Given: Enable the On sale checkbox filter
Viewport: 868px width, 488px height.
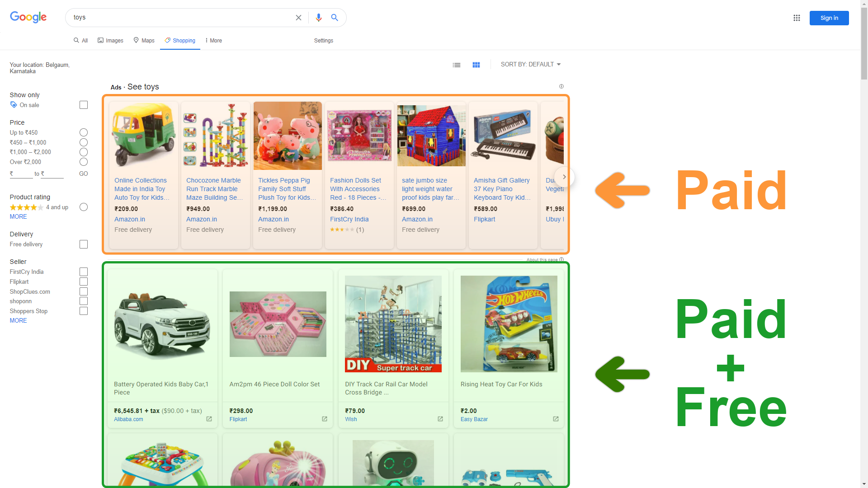Looking at the screenshot, I should [84, 105].
